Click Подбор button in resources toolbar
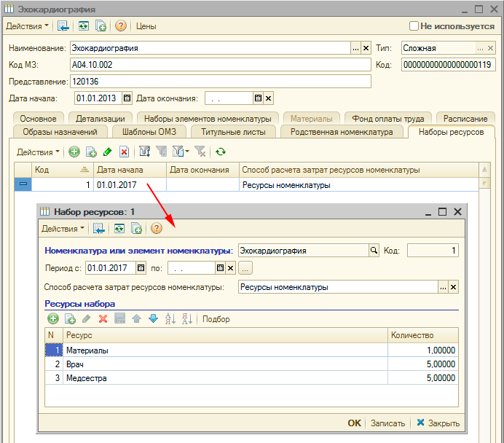Image resolution: width=504 pixels, height=443 pixels. tap(216, 319)
